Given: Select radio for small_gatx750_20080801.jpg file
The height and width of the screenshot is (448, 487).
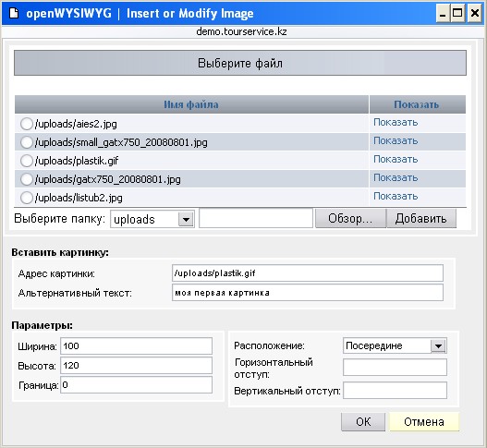Looking at the screenshot, I should point(27,142).
